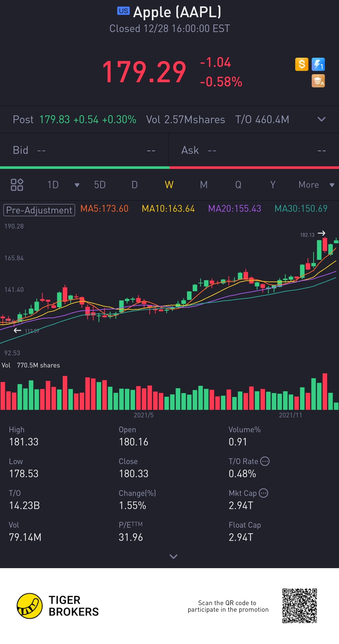Screen dimensions: 339x644
Task: Collapse the stock details chevron
Action: 173,556
